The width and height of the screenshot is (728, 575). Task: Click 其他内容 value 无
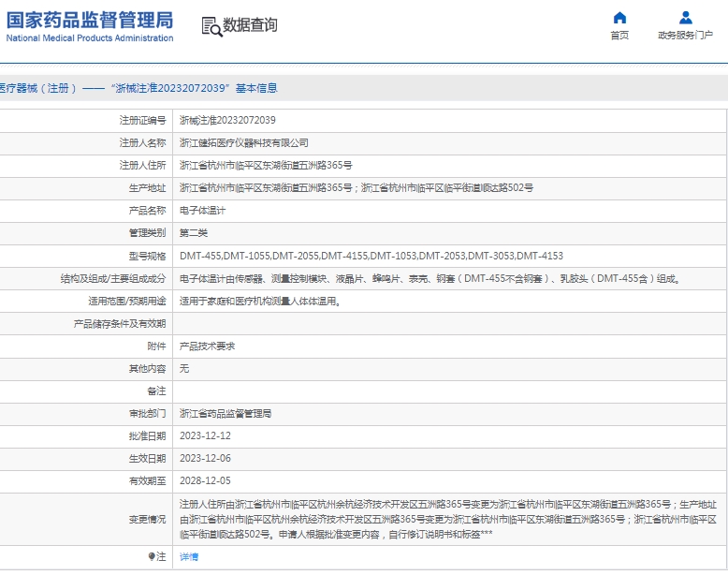184,369
